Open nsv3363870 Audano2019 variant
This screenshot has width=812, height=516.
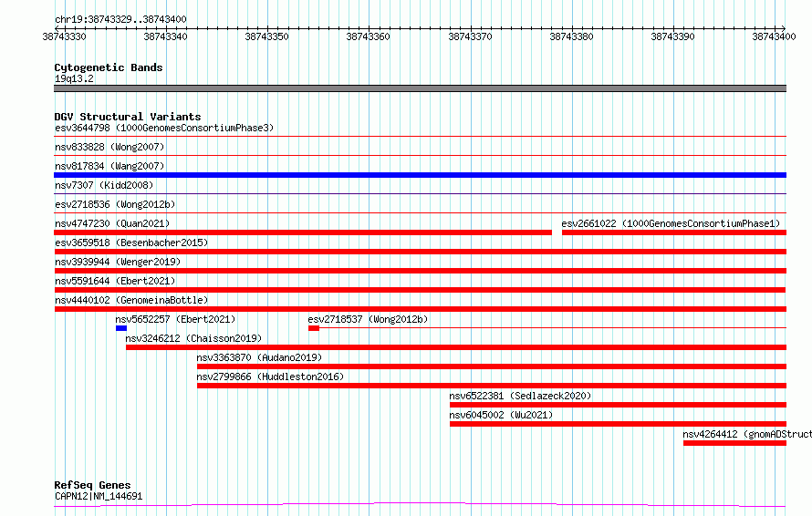click(x=259, y=357)
